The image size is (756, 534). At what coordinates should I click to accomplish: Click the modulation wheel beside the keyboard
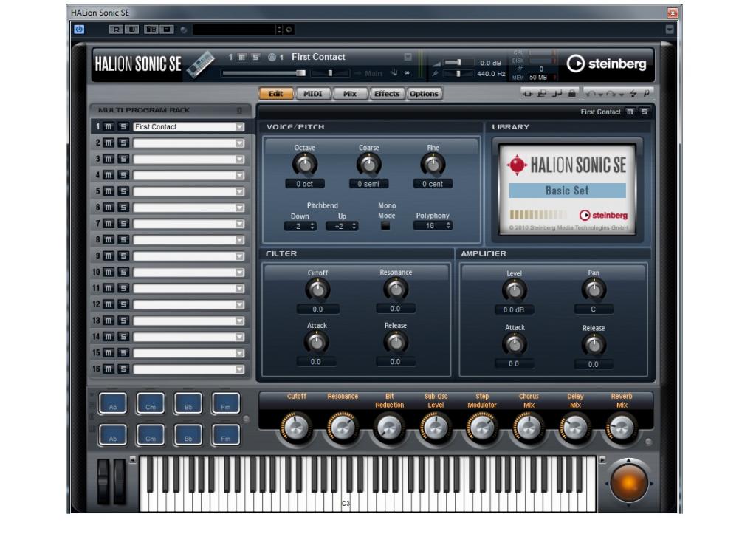coord(120,482)
